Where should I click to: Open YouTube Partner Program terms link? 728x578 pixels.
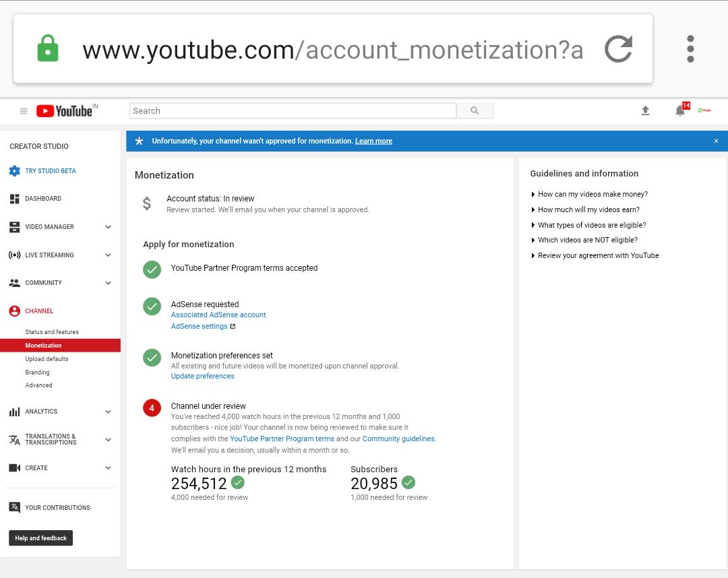tap(282, 439)
